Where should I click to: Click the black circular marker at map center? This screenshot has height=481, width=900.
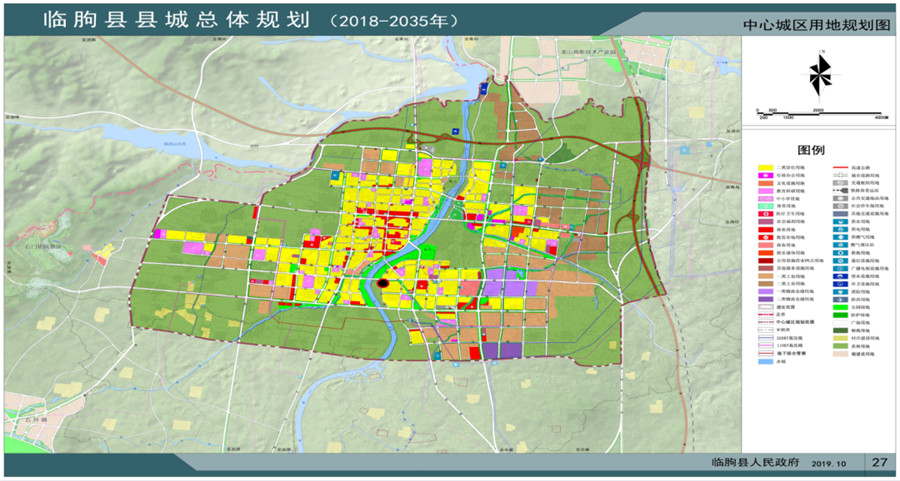pyautogui.click(x=382, y=285)
